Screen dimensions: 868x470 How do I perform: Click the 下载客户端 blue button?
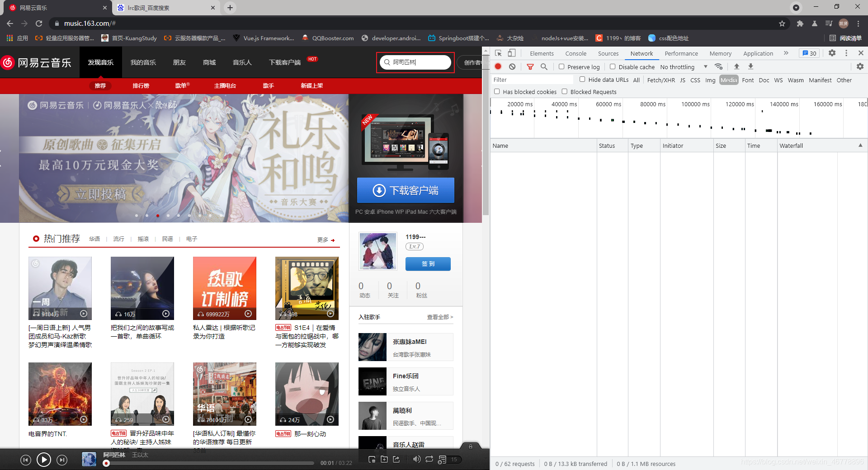(406, 190)
